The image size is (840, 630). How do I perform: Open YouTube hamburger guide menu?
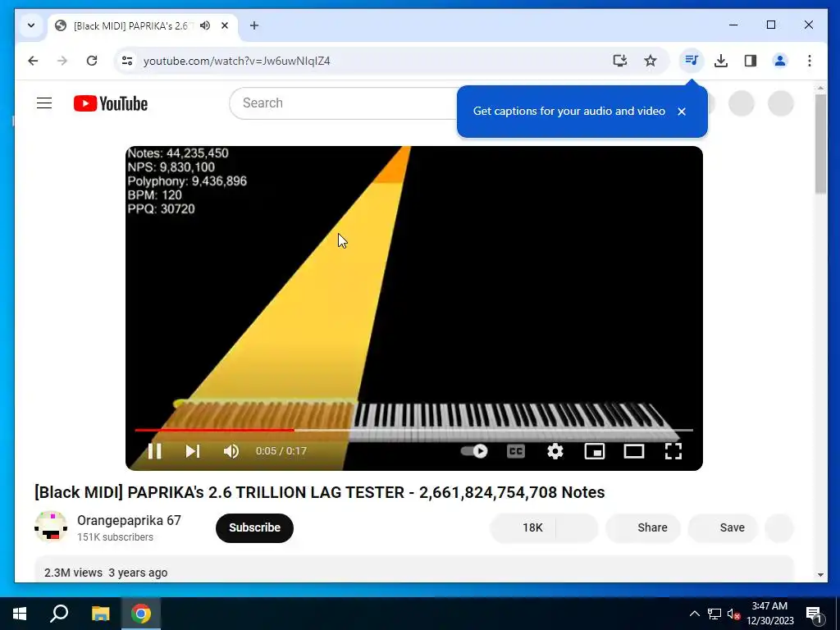tap(44, 103)
